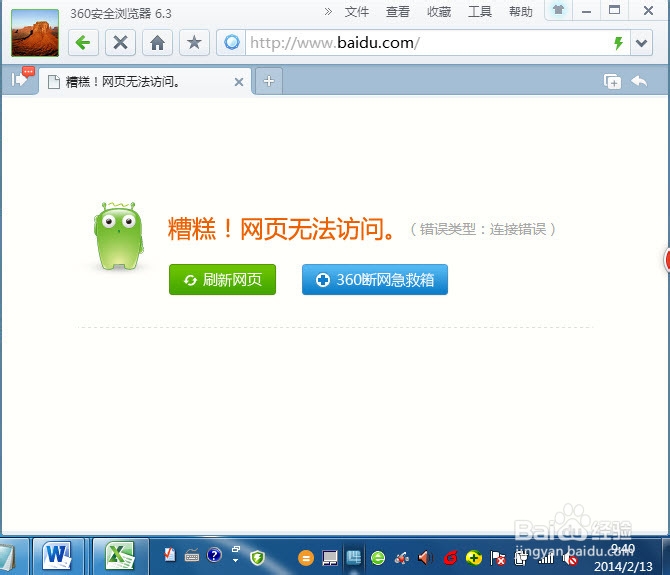This screenshot has width=670, height=575.
Task: Expand the address bar dropdown arrow
Action: coord(641,43)
